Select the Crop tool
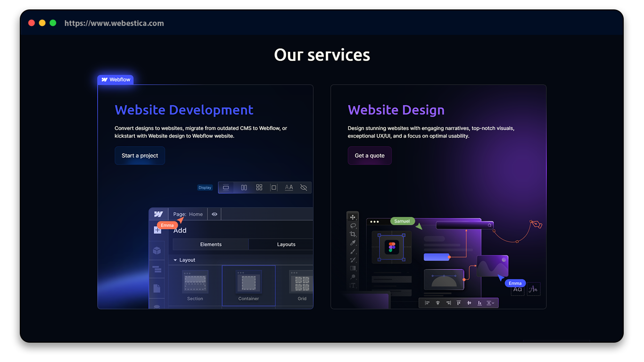The height and width of the screenshot is (362, 644). tap(353, 234)
